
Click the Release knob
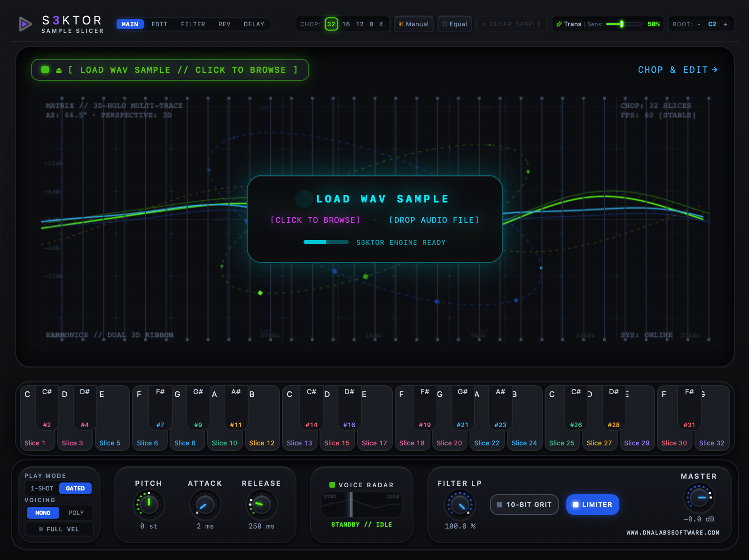pyautogui.click(x=261, y=505)
